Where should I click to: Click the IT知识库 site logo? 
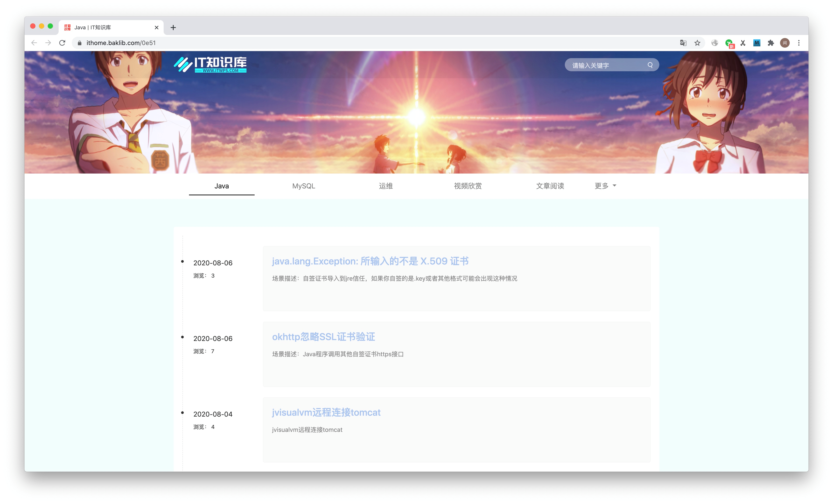click(x=210, y=64)
